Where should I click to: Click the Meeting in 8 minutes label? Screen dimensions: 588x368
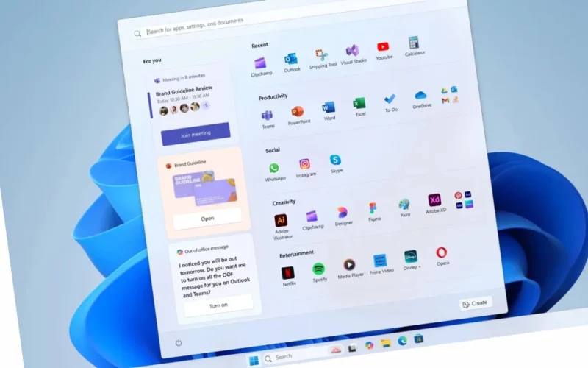pyautogui.click(x=184, y=78)
